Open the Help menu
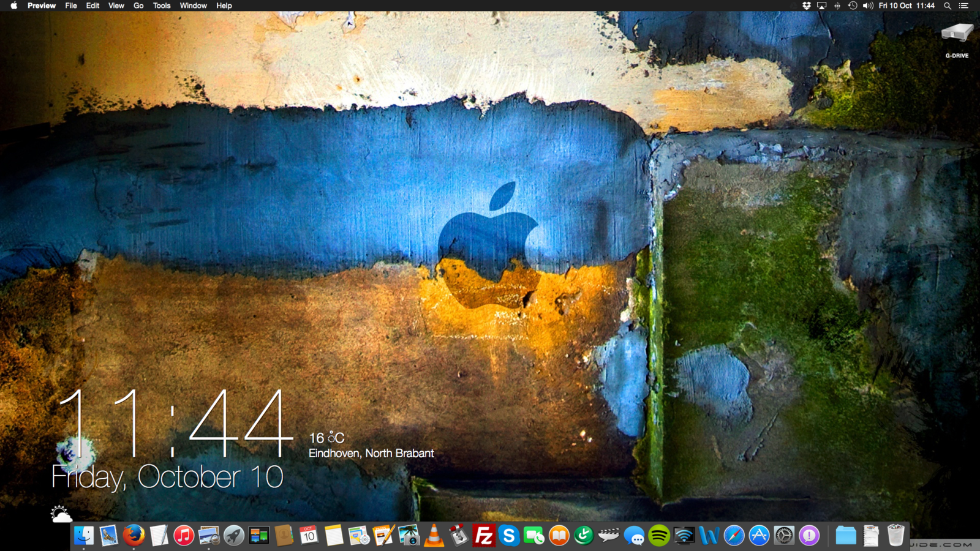The image size is (980, 551). 224,6
